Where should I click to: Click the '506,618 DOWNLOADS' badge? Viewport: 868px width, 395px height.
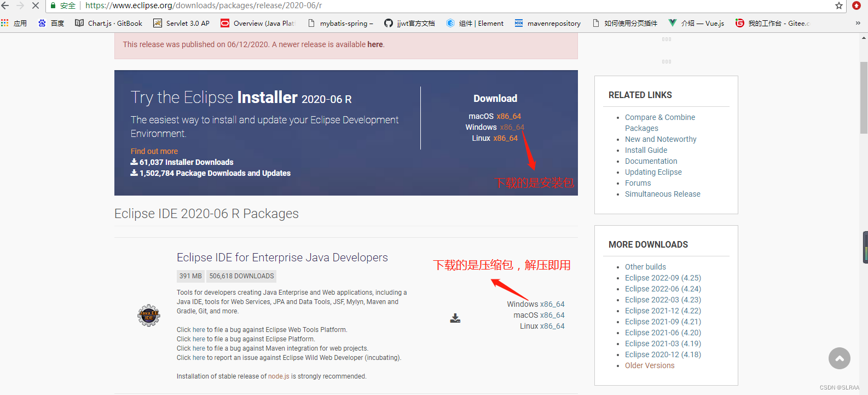point(241,276)
